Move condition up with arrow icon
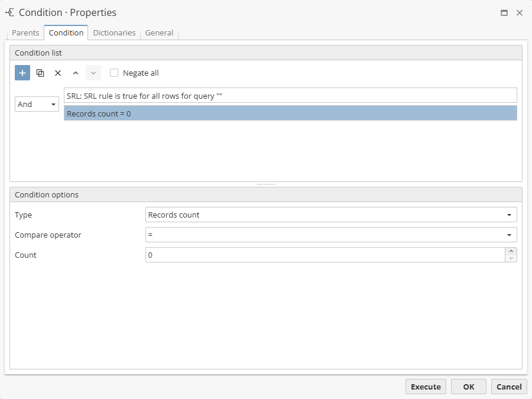Screen dimensions: 532x399 75,73
